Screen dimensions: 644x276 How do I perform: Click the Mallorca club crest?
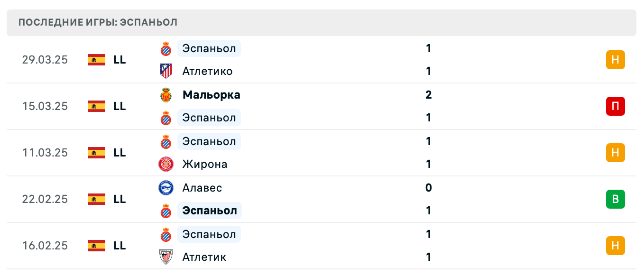[x=166, y=95]
